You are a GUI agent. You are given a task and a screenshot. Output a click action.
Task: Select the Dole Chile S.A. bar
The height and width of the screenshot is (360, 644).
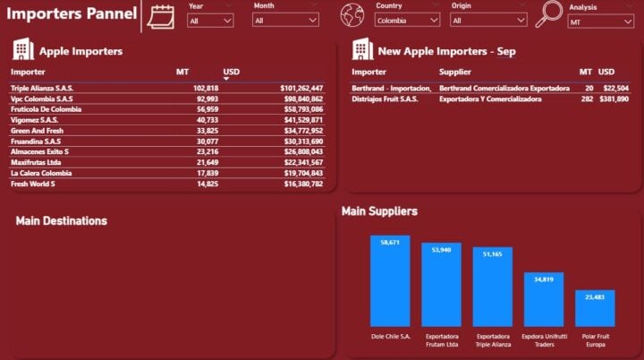[390, 281]
